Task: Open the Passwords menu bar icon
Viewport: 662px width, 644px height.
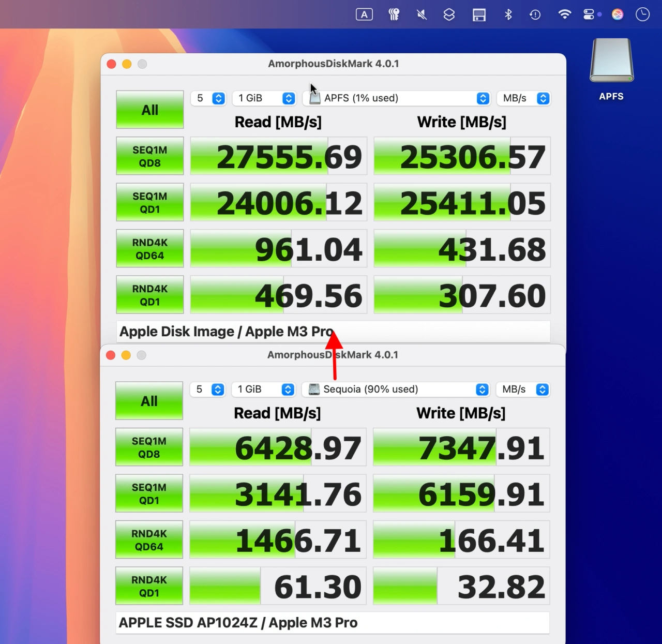Action: 394,14
